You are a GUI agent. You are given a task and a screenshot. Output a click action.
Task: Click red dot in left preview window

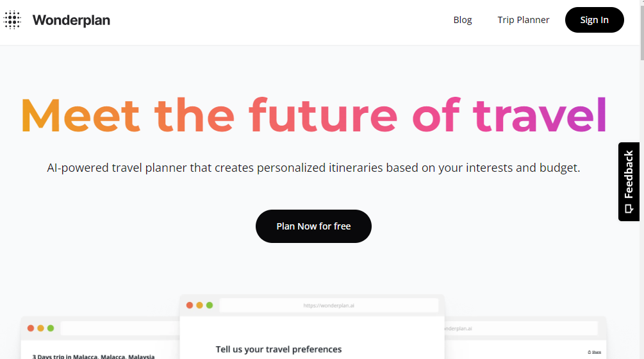(31, 328)
